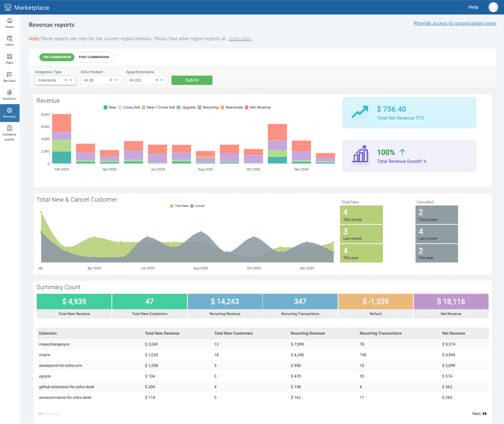Image resolution: width=504 pixels, height=424 pixels.
Task: Click the $ -1,359 Refund tile
Action: coord(375,306)
